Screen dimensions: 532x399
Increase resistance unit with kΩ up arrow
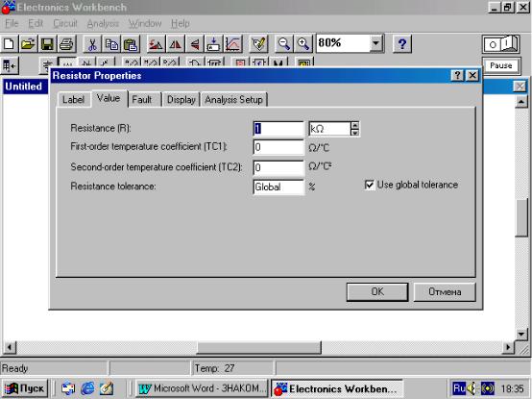[x=355, y=125]
